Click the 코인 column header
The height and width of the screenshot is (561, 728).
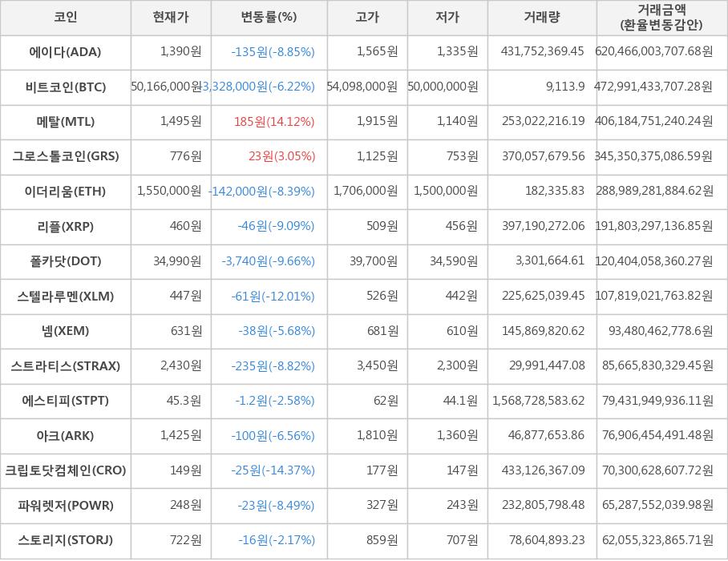click(66, 17)
